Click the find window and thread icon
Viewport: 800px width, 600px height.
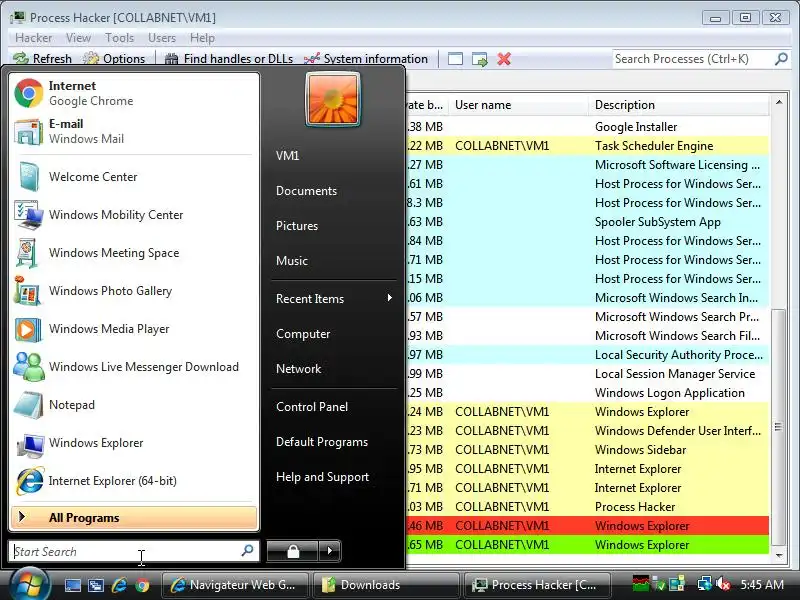[x=480, y=59]
